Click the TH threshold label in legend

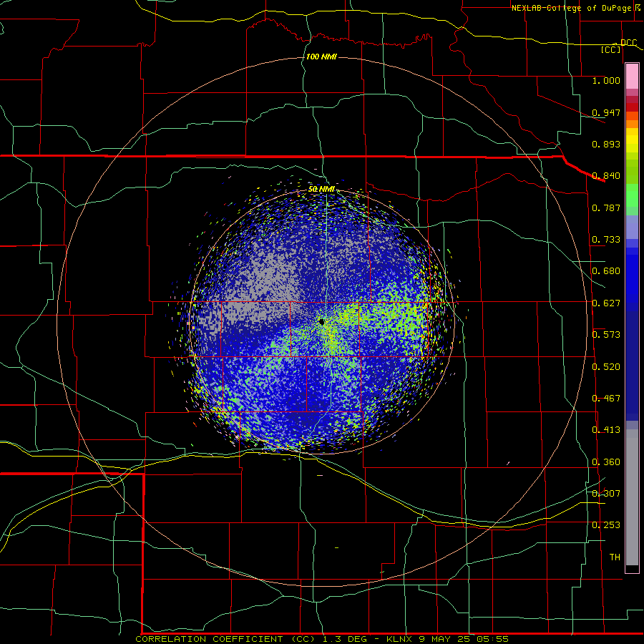click(615, 557)
